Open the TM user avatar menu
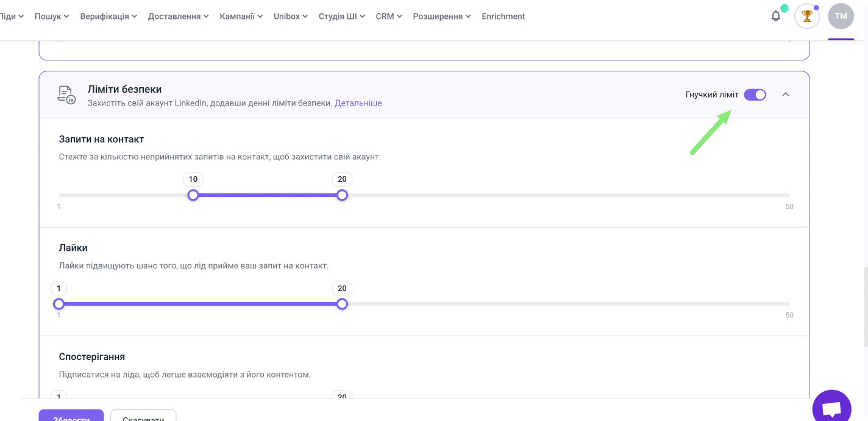868x421 pixels. 841,16
